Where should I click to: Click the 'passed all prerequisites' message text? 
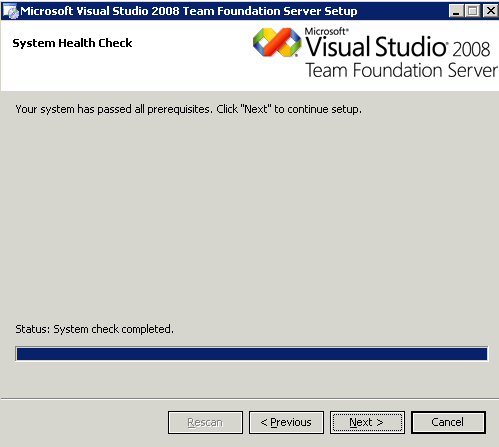pos(188,109)
